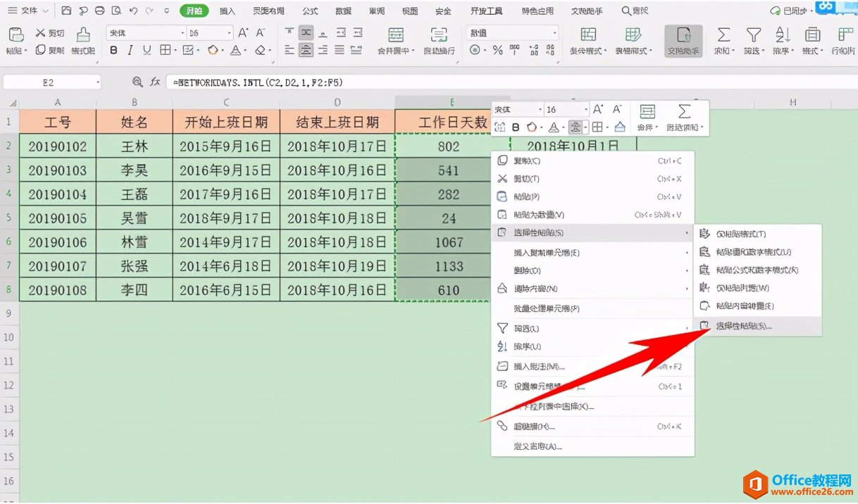Toggle Italic in the ribbon

(x=130, y=50)
